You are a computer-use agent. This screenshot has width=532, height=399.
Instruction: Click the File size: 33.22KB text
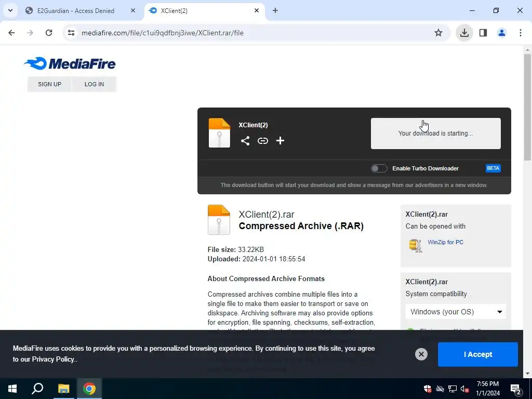click(236, 250)
